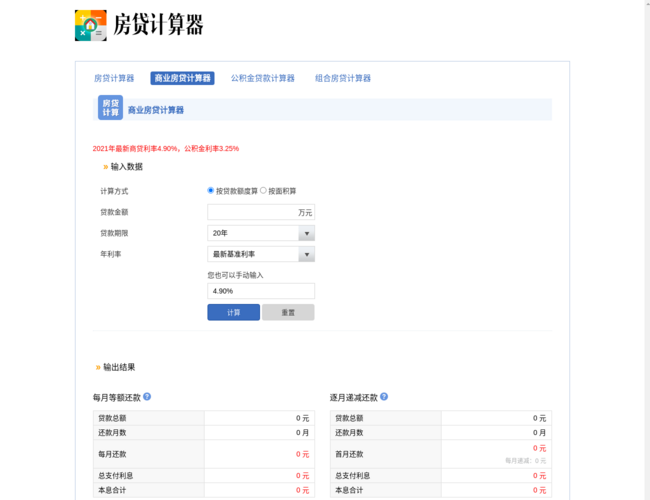Switch to 房贷计算器 tab
This screenshot has width=650, height=500.
coord(114,78)
